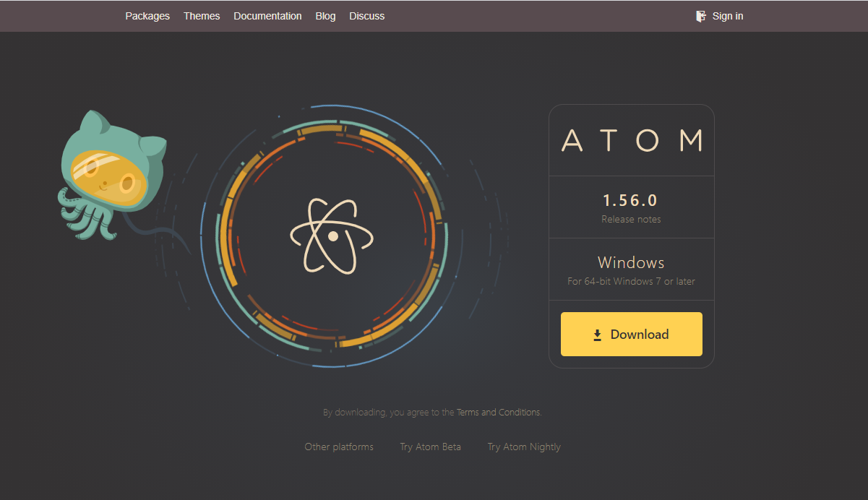Click the Octocat astronaut mascot

coord(112,176)
